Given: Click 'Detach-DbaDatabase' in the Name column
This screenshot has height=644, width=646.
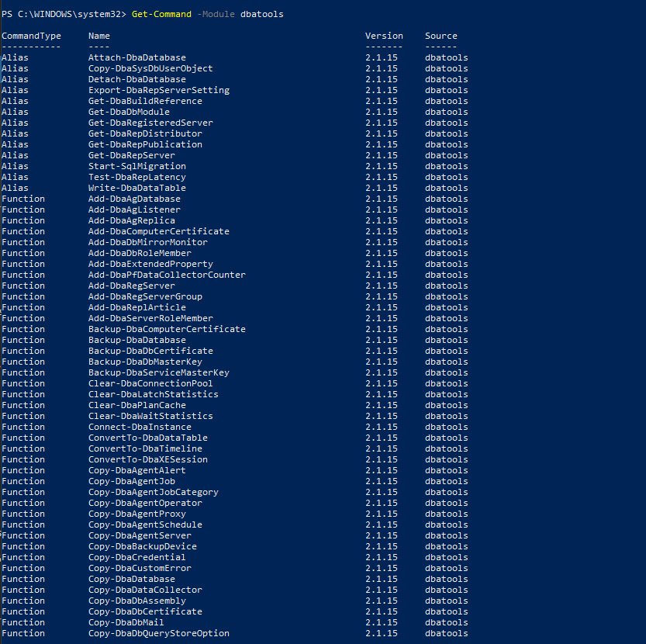Looking at the screenshot, I should [x=137, y=79].
